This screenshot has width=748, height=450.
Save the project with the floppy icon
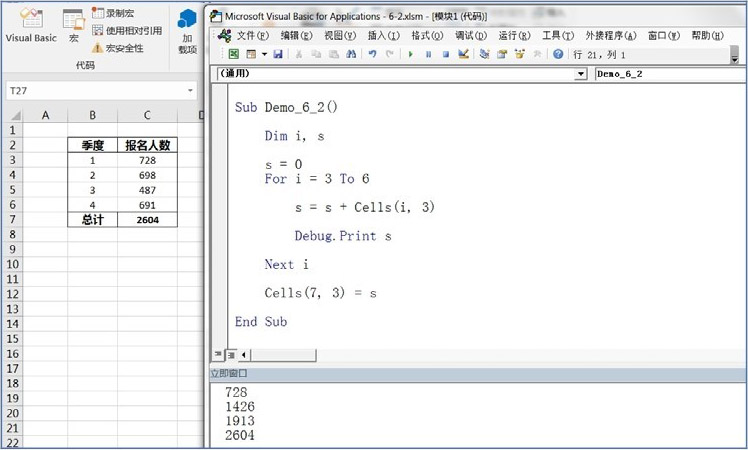coord(278,54)
